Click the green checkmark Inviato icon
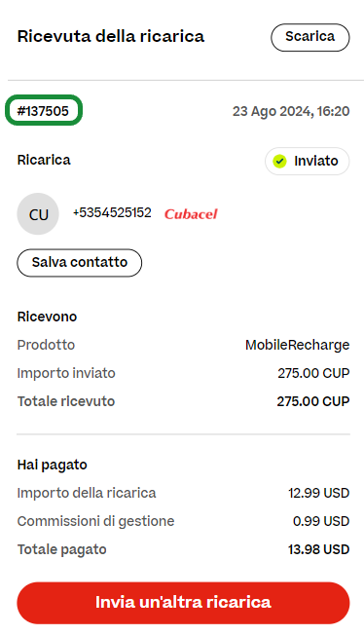The height and width of the screenshot is (635, 364). pos(279,161)
